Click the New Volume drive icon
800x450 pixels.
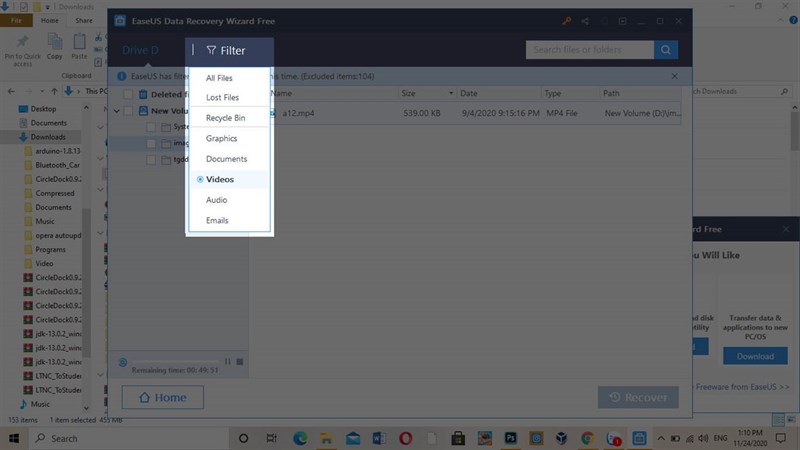pyautogui.click(x=143, y=110)
